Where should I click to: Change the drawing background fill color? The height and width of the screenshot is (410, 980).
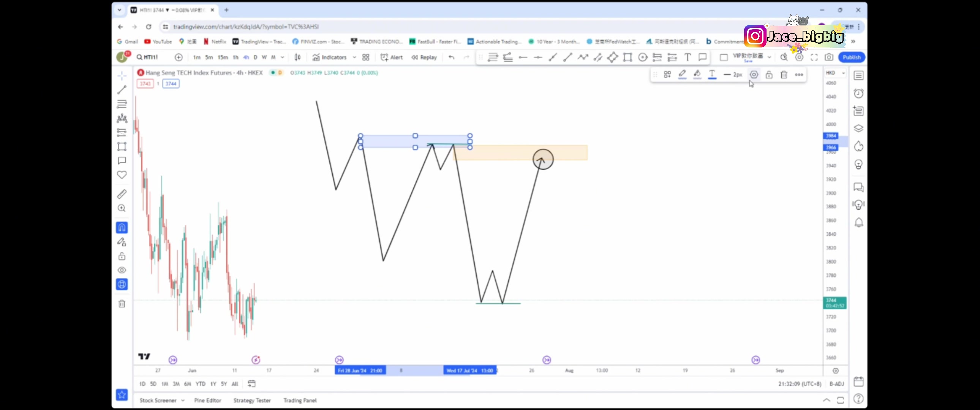point(697,74)
